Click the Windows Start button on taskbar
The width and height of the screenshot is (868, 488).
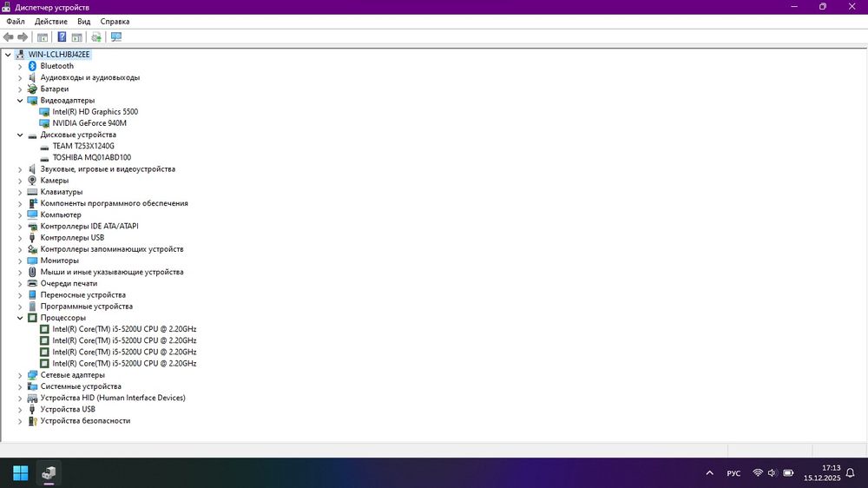point(21,473)
